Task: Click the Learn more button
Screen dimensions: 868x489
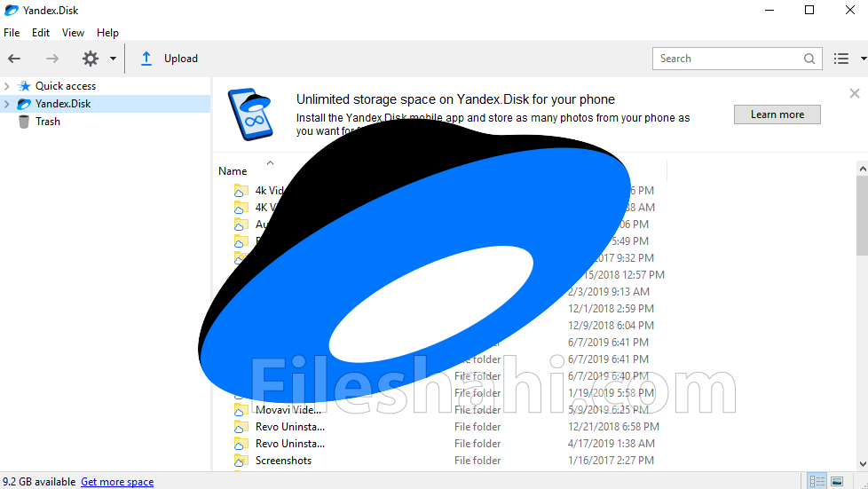Action: (x=777, y=114)
